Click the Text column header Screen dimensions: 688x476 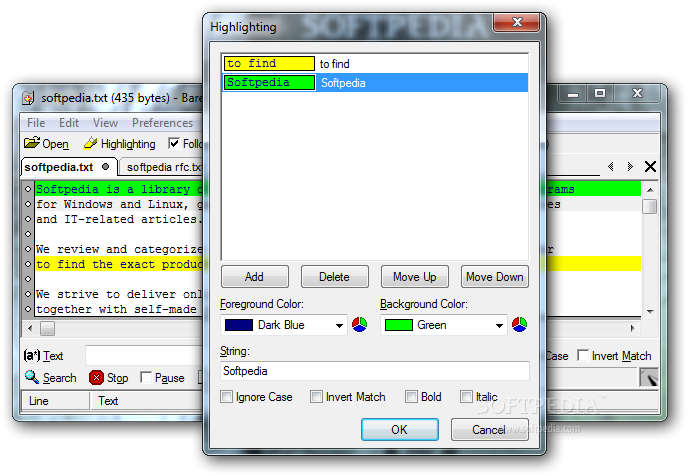(147, 401)
